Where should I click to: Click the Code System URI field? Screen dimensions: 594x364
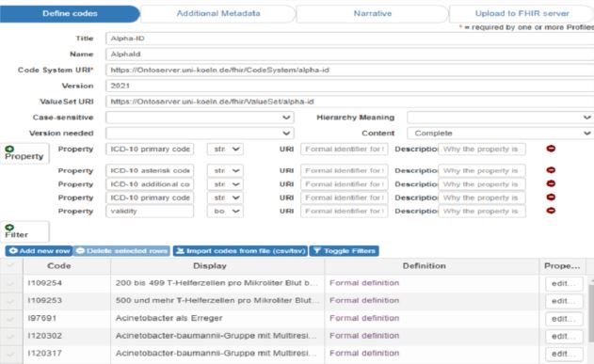click(349, 70)
